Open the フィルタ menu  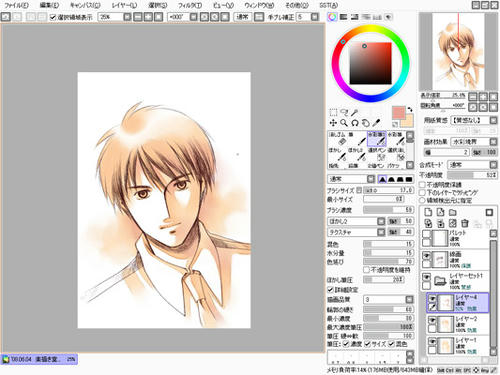[x=190, y=5]
